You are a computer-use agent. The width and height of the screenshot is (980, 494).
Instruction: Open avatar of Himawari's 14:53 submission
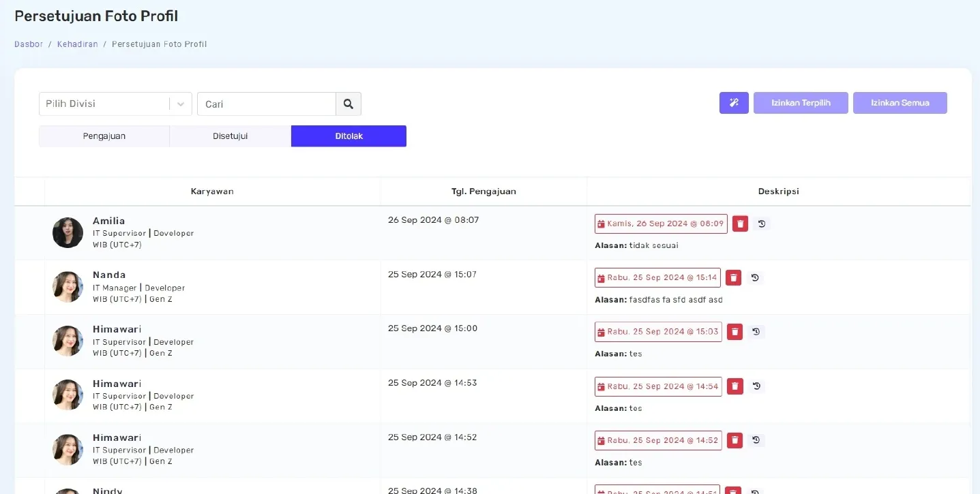[68, 395]
